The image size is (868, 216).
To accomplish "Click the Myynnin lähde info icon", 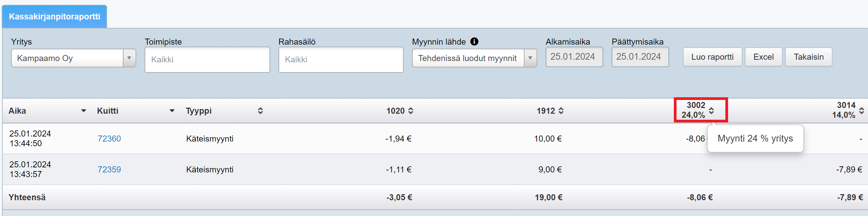I will pyautogui.click(x=474, y=42).
